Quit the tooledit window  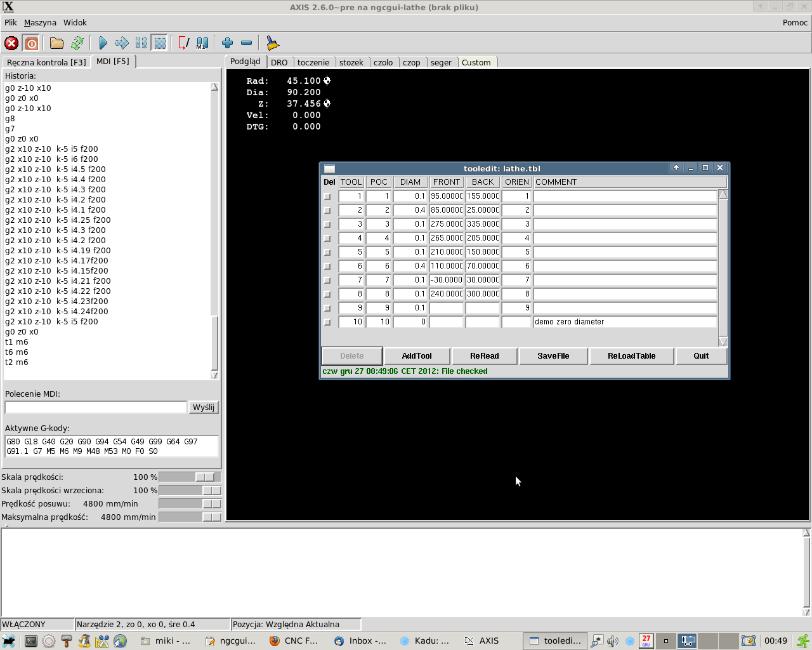pos(701,356)
